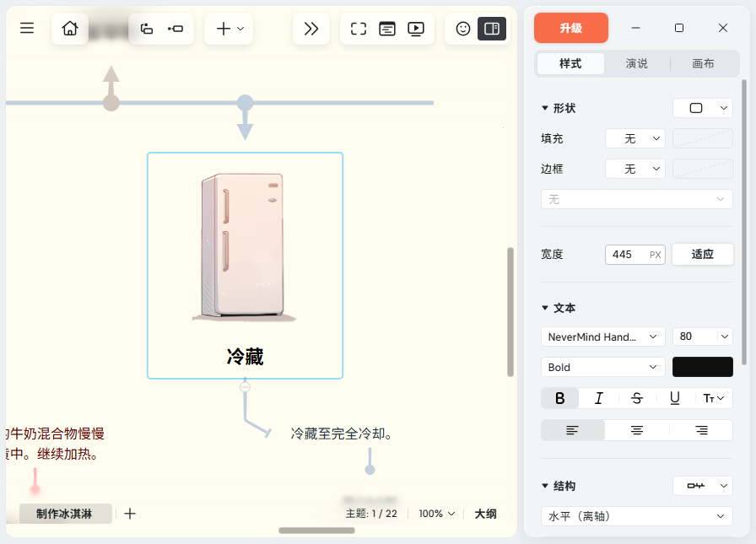Add a new sheet with plus
Image resolution: width=756 pixels, height=544 pixels.
[130, 514]
